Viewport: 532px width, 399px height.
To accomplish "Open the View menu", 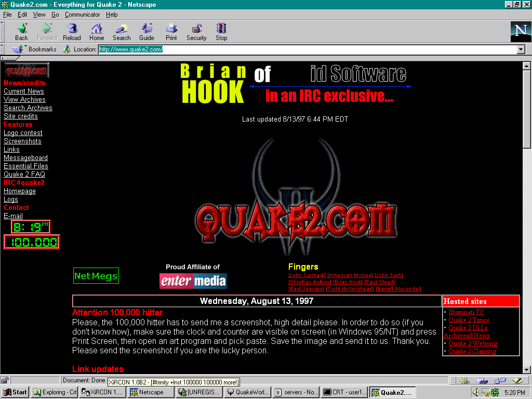I will (39, 15).
